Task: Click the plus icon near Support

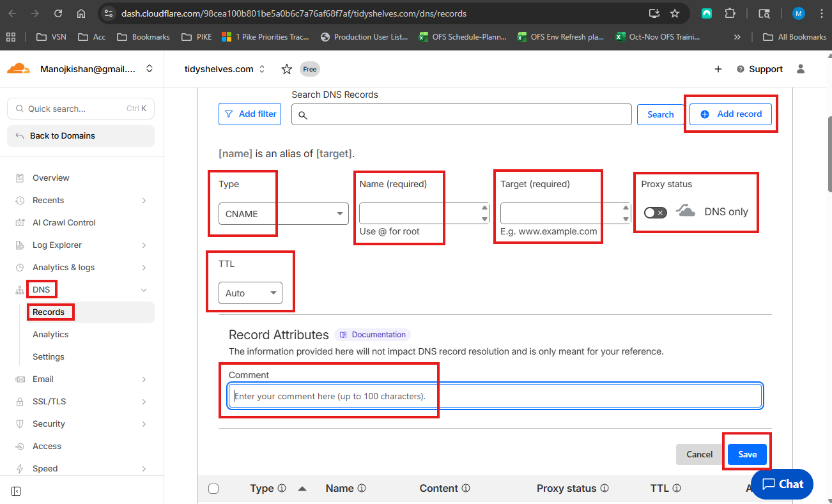Action: click(x=718, y=69)
